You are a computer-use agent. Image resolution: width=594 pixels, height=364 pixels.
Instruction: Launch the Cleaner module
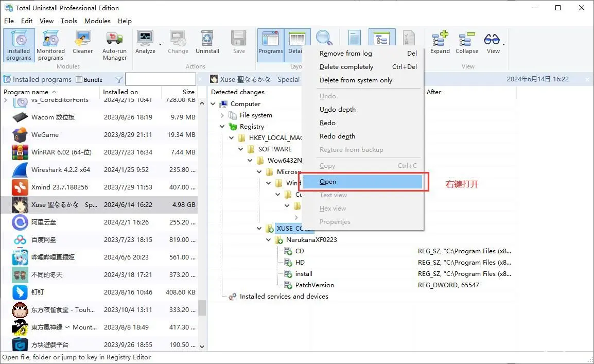pyautogui.click(x=82, y=42)
